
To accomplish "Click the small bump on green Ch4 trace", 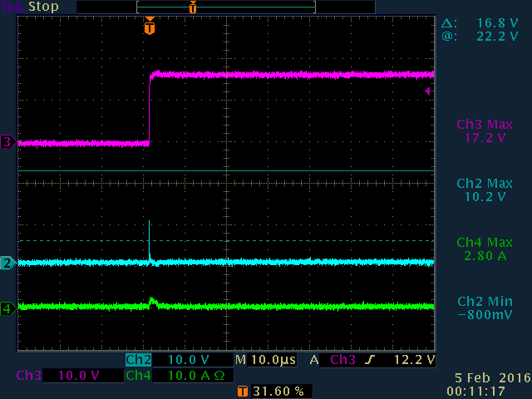I will 152,301.
